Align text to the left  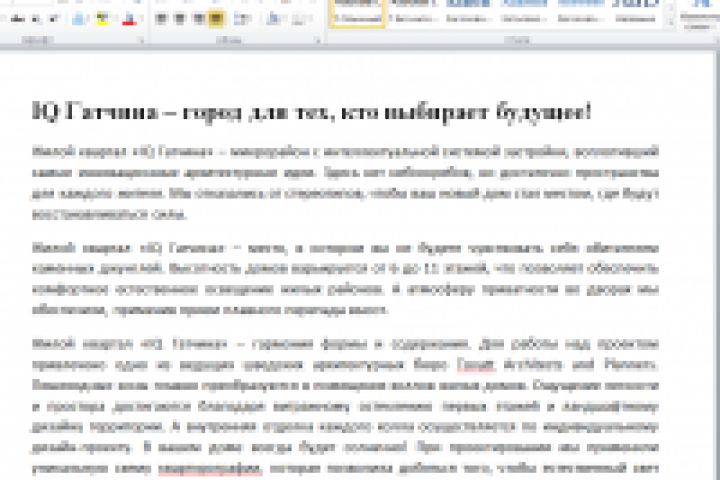[x=161, y=19]
